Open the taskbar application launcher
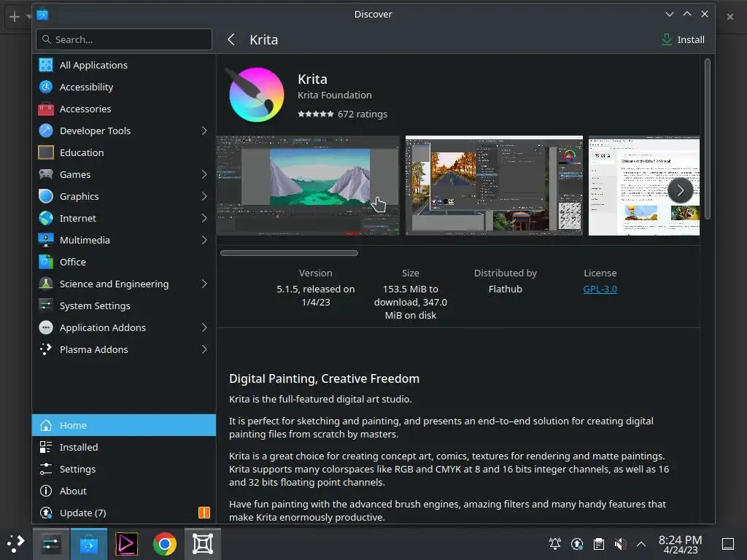The width and height of the screenshot is (747, 560). 15,543
